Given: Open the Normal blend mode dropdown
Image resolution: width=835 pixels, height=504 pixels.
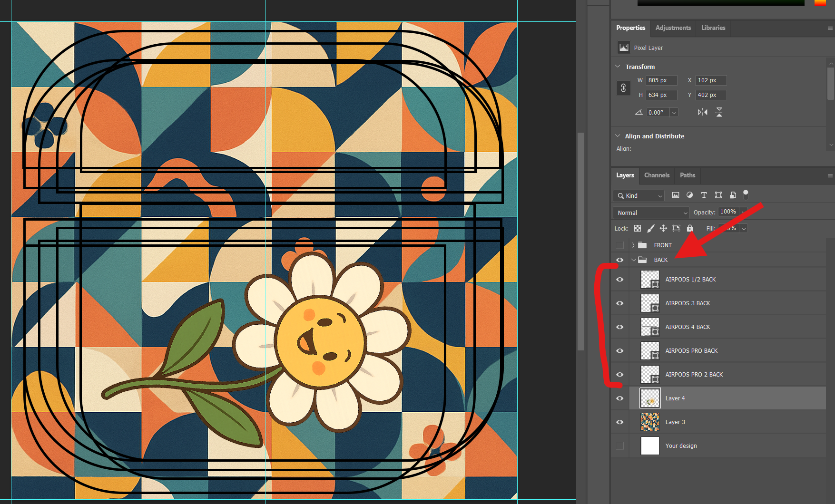Looking at the screenshot, I should (651, 213).
